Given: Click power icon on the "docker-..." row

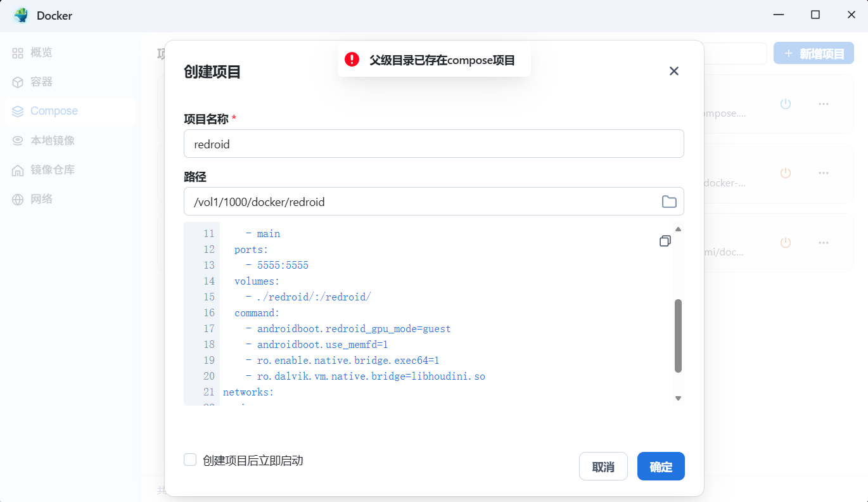Looking at the screenshot, I should [786, 173].
